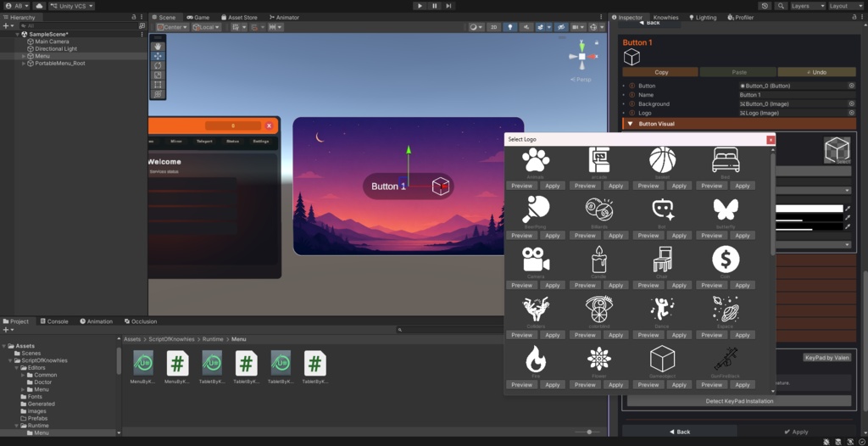Apply the Coin logo
The width and height of the screenshot is (868, 446).
pyautogui.click(x=743, y=286)
